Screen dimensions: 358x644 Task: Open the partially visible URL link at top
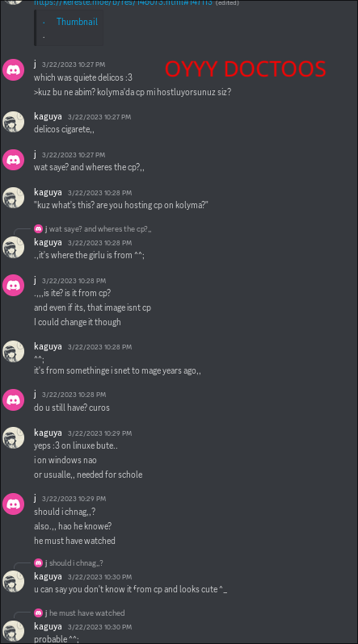[123, 2]
